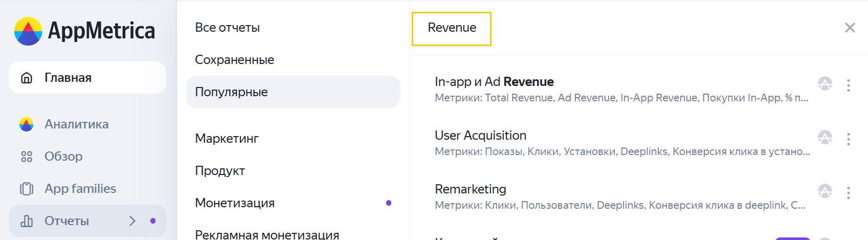Click the In-app Revenue metrics description text
Screen dimensions: 868x240
click(x=621, y=98)
